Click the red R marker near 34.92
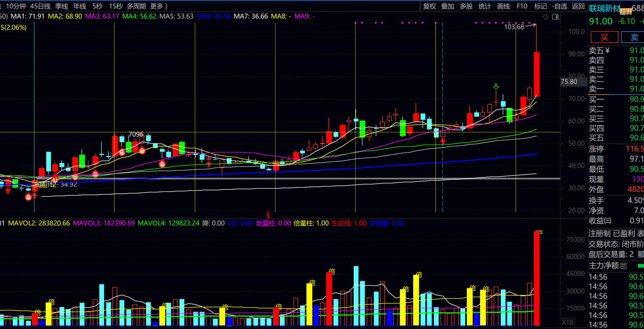 [28, 197]
